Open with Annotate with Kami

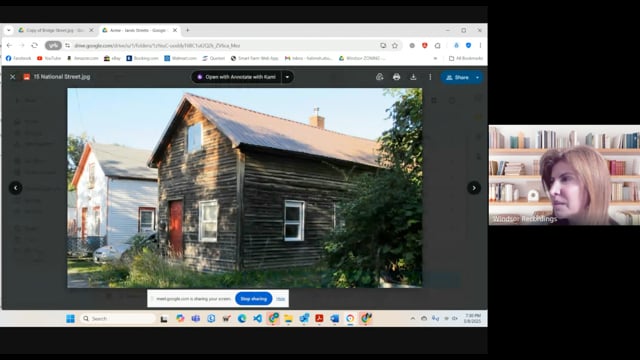237,77
